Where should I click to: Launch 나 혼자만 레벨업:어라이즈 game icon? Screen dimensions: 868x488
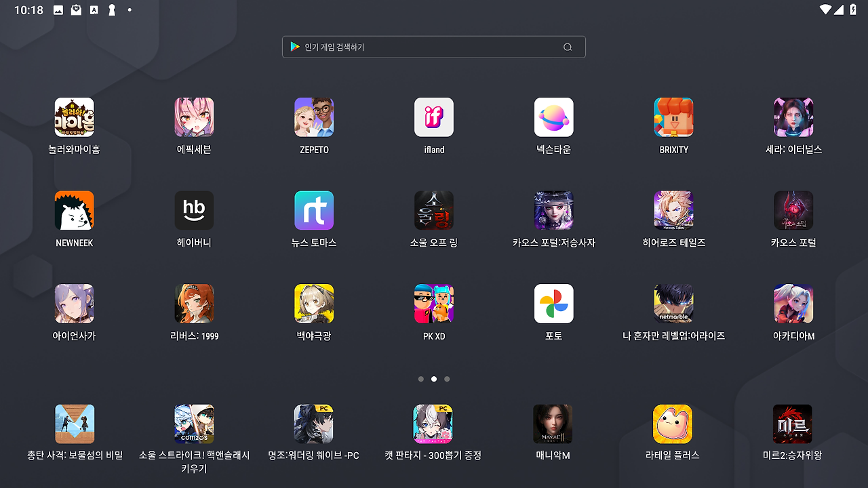(x=674, y=304)
